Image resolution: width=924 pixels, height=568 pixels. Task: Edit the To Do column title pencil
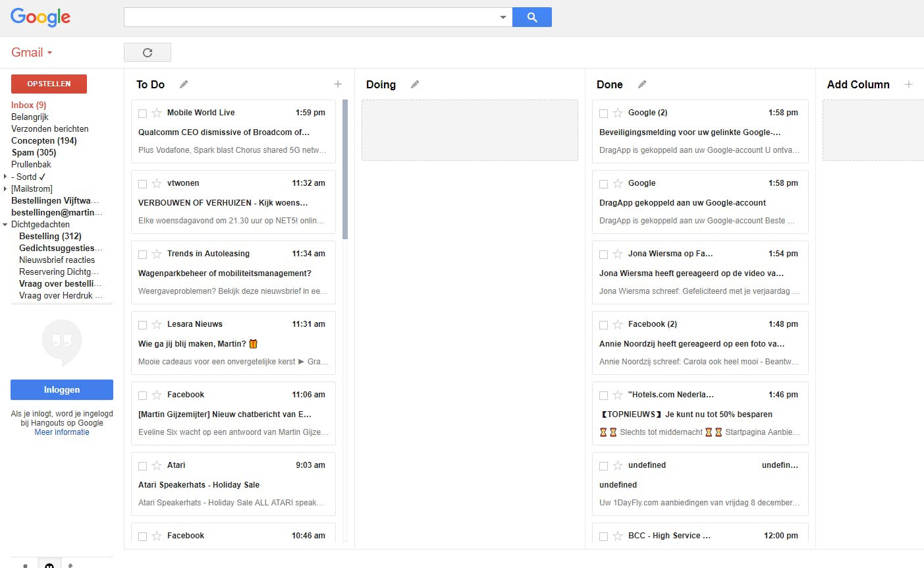[184, 84]
